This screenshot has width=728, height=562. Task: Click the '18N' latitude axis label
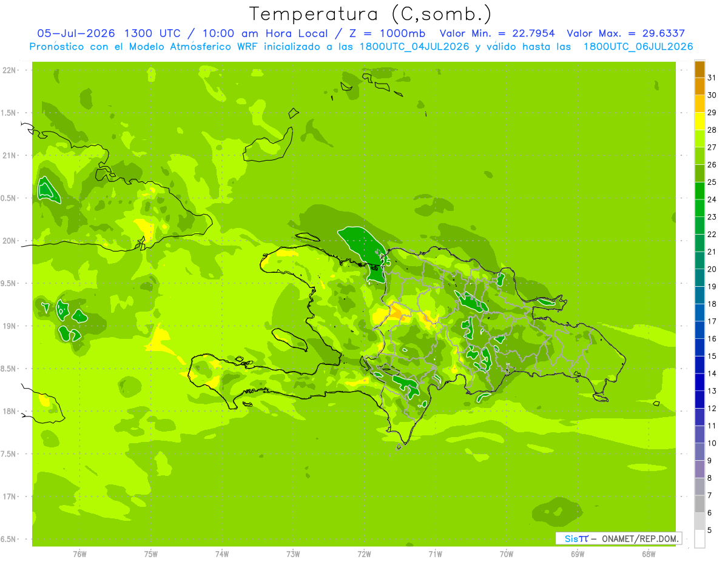pos(10,412)
